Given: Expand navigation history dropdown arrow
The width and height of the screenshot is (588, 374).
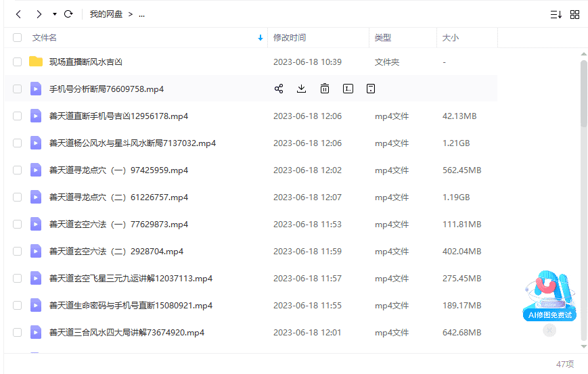Looking at the screenshot, I should [54, 14].
